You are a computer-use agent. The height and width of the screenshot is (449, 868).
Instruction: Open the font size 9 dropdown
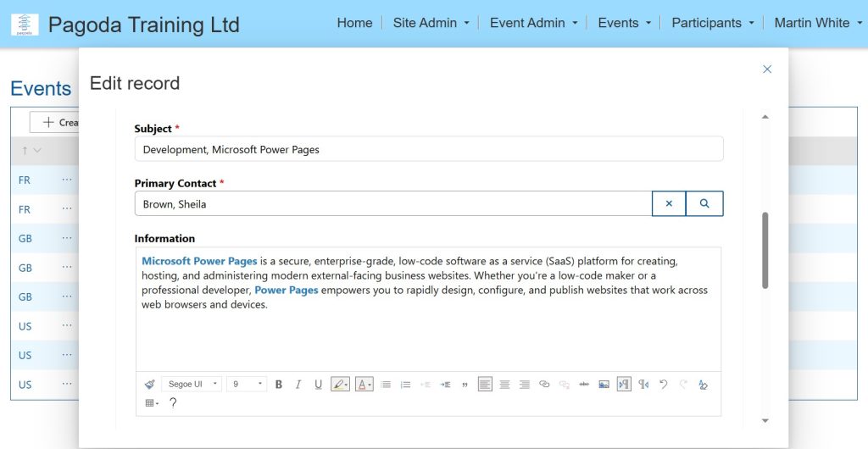point(247,385)
